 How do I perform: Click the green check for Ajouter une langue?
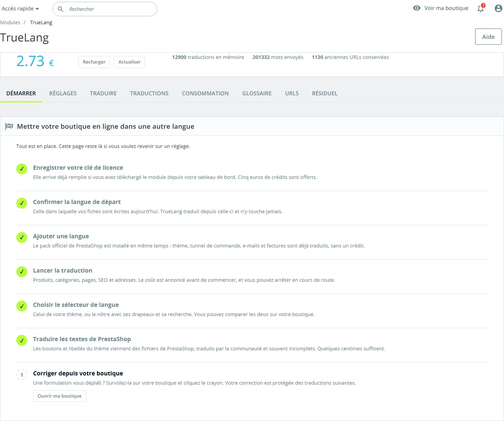22,237
